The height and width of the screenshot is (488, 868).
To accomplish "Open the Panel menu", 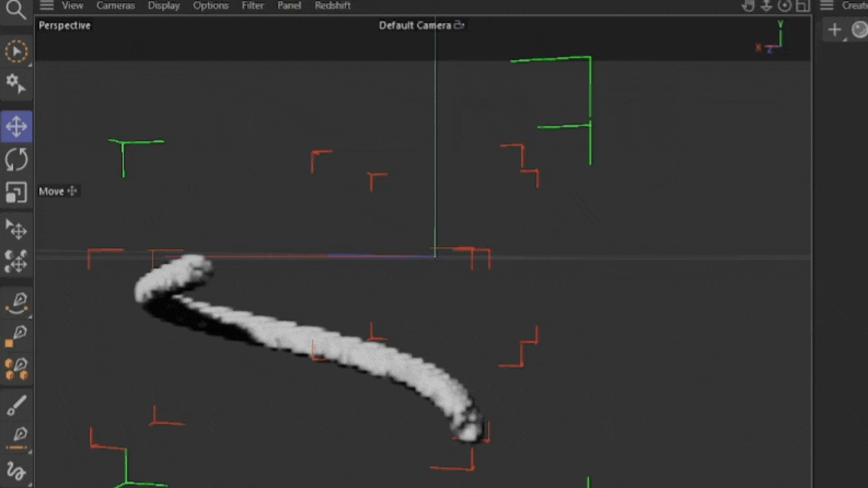I will (289, 5).
